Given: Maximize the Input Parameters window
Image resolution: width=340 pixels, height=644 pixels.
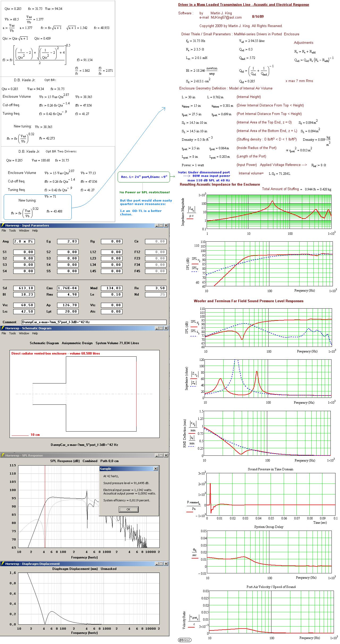Looking at the screenshot, I should click(x=161, y=225).
